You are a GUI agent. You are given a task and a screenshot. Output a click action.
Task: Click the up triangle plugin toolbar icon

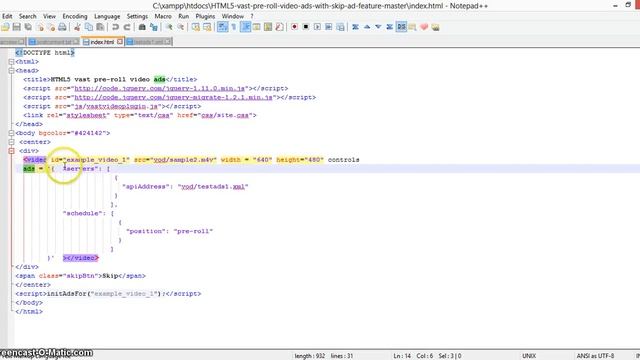point(367,27)
